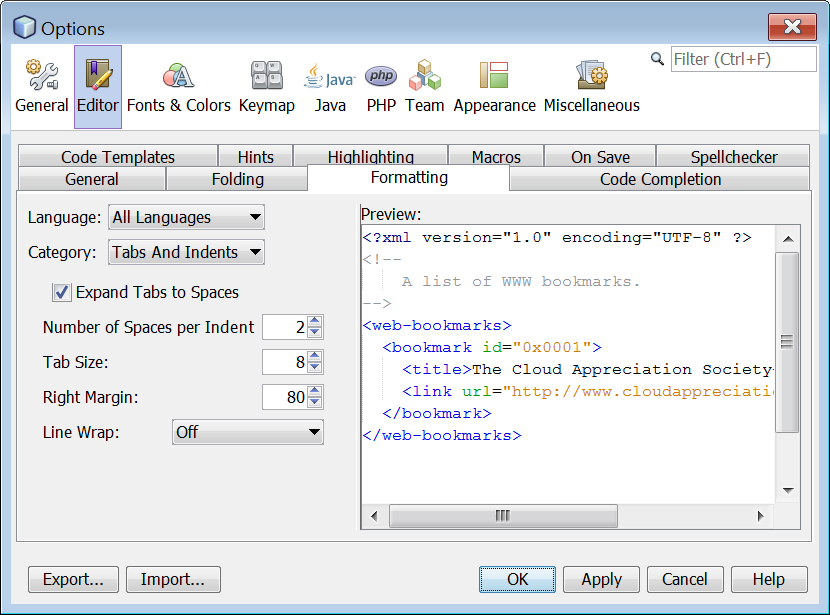Increase the Right Margin value
Image resolution: width=830 pixels, height=615 pixels.
(315, 391)
